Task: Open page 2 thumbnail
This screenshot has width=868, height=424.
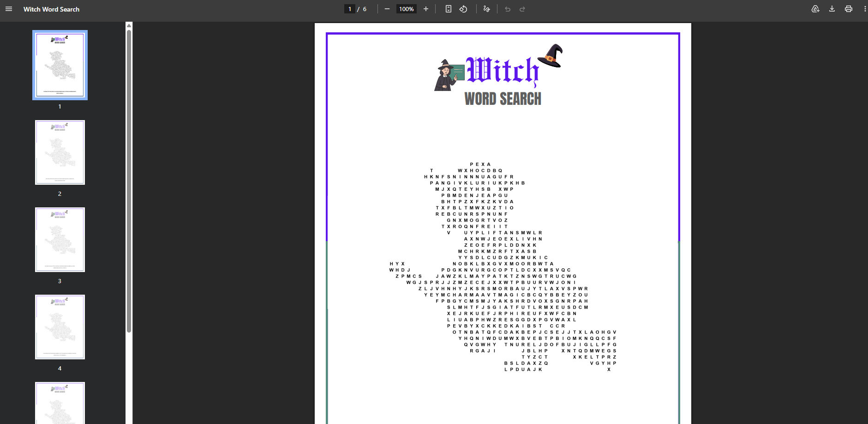Action: coord(60,152)
